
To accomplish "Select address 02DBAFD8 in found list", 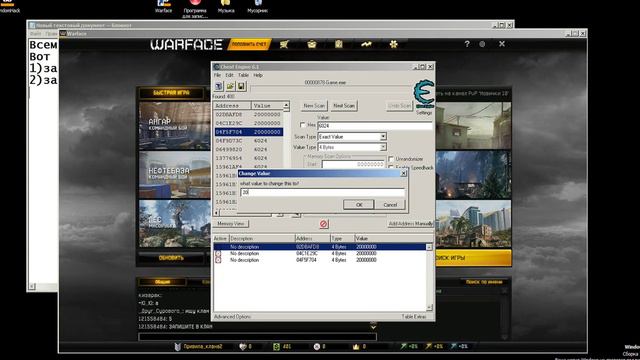I will click(x=248, y=115).
